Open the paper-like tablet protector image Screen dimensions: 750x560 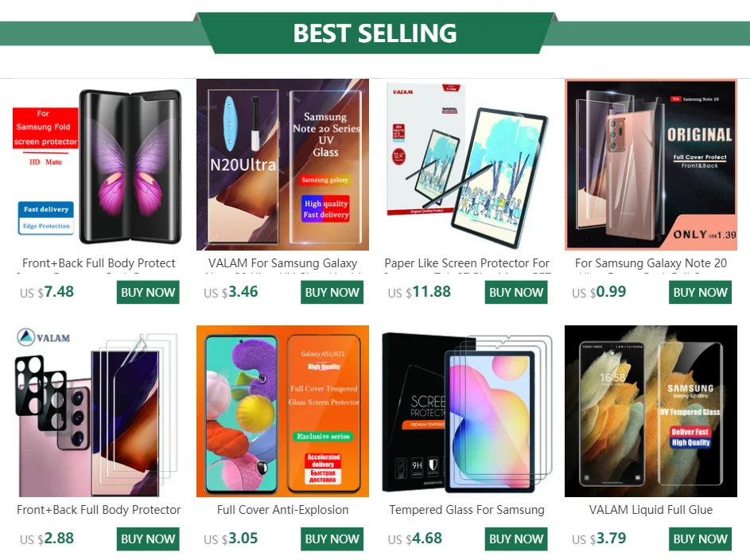(x=467, y=165)
